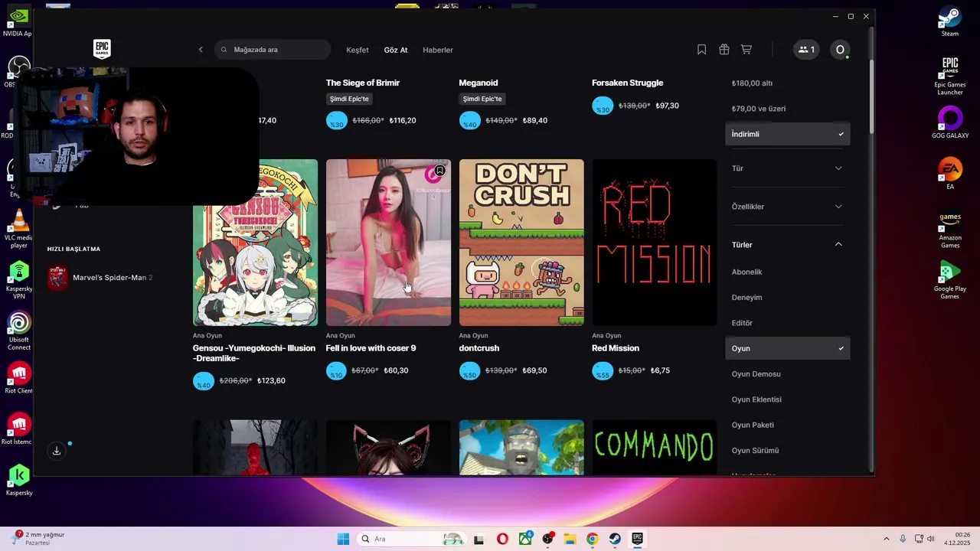The image size is (980, 551).
Task: Open Google Play Games desktop shortcut
Action: (949, 280)
